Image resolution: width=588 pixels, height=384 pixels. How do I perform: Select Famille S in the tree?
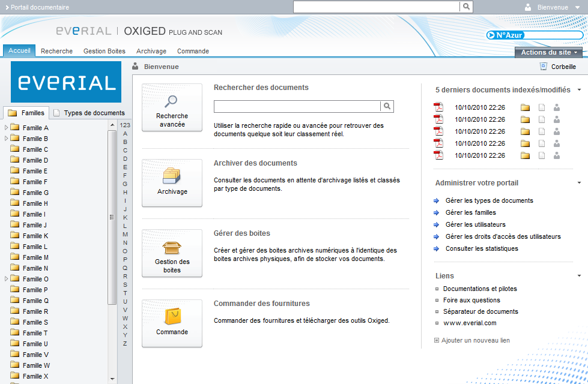[35, 322]
